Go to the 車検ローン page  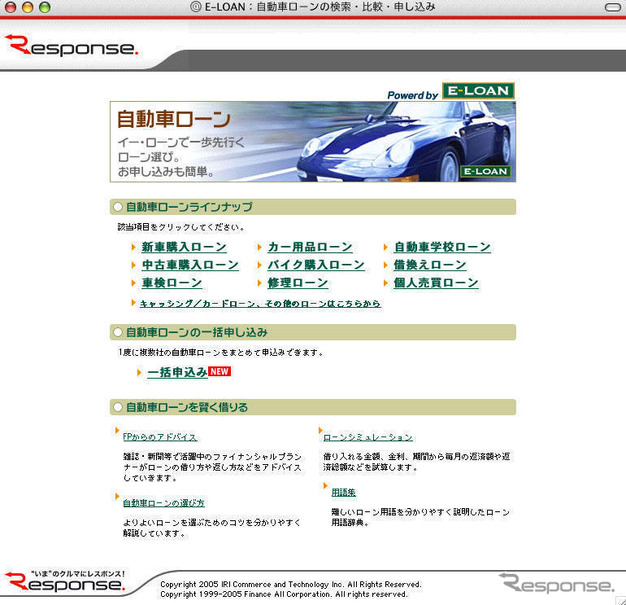(171, 283)
